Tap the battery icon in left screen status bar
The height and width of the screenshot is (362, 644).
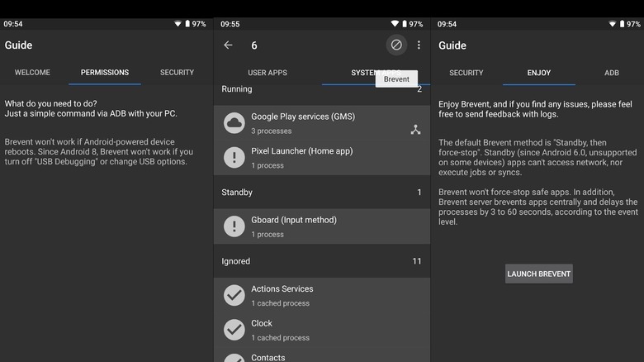187,24
